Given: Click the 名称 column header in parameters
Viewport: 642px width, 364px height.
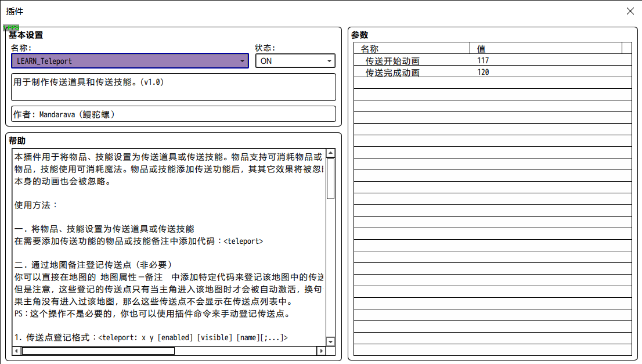Looking at the screenshot, I should click(x=412, y=49).
